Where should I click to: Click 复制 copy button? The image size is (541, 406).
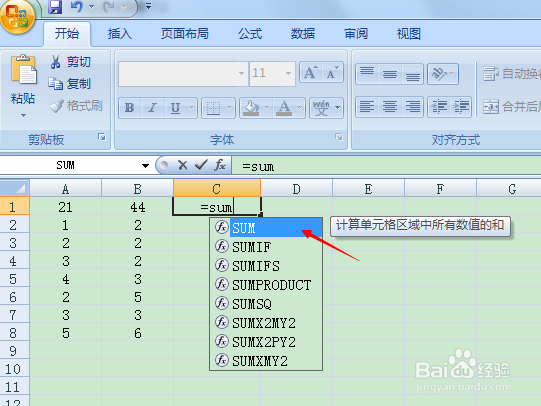click(x=70, y=83)
